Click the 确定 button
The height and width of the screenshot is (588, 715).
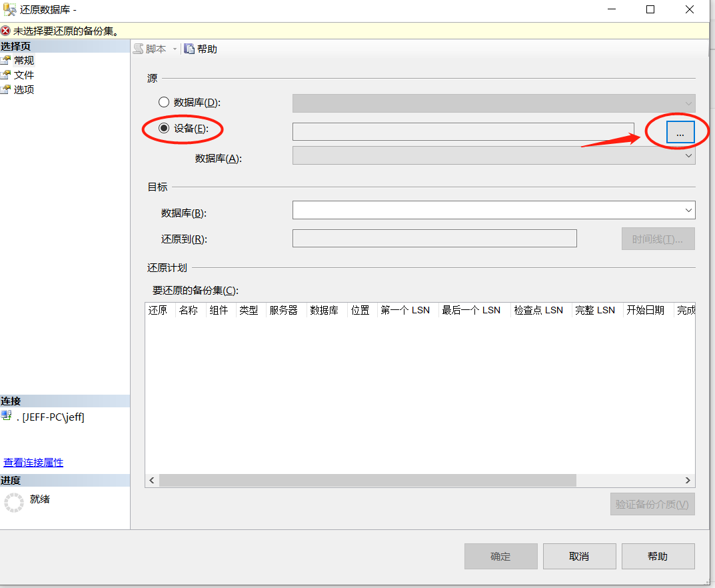point(500,556)
